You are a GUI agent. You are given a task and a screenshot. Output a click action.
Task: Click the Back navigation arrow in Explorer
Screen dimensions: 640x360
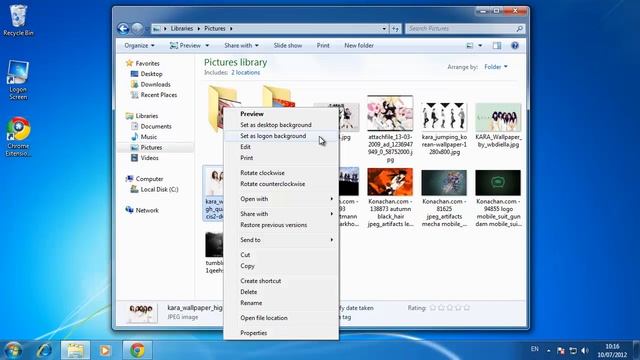(x=123, y=29)
